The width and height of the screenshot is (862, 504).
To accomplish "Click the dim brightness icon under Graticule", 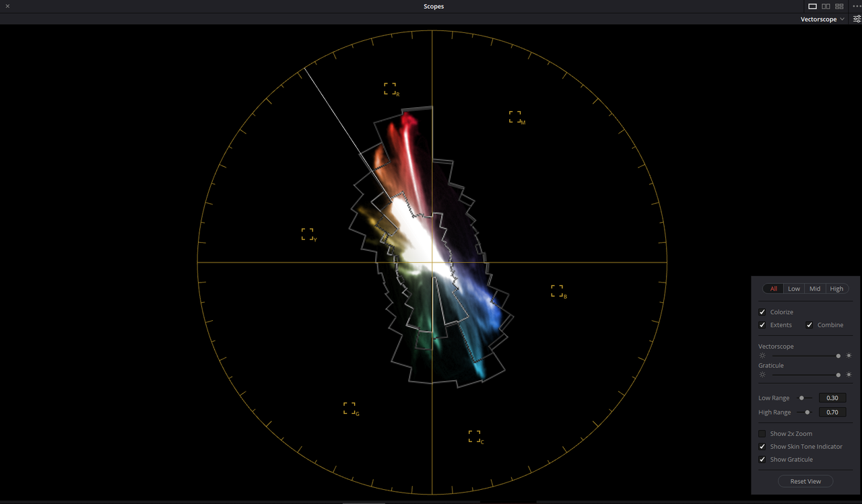I will [763, 375].
